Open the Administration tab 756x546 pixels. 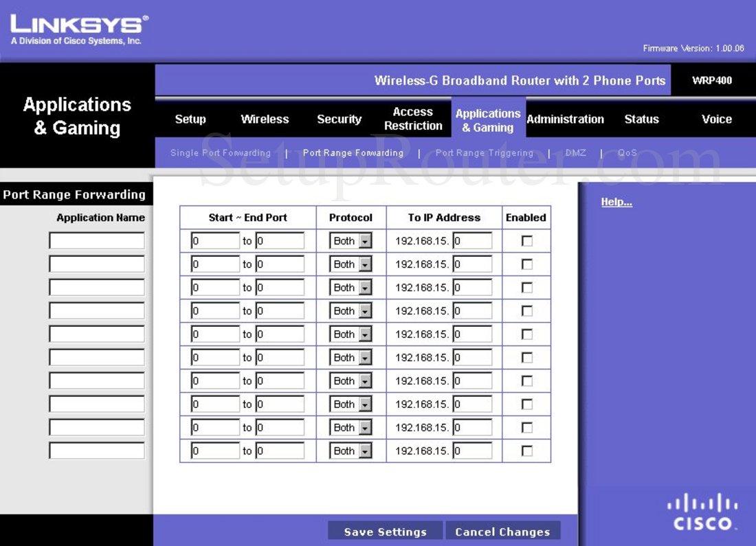[x=565, y=119]
